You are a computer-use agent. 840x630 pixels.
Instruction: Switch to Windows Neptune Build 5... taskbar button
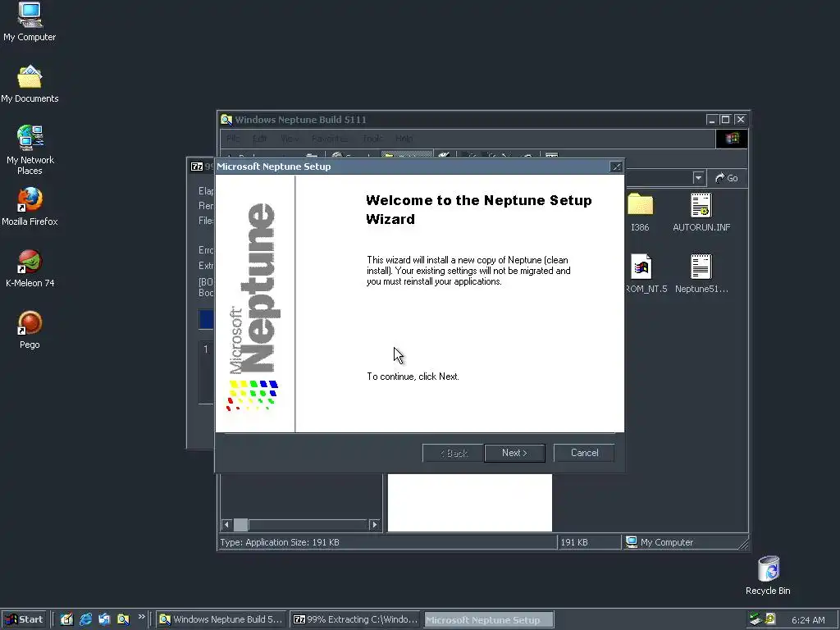(x=221, y=619)
